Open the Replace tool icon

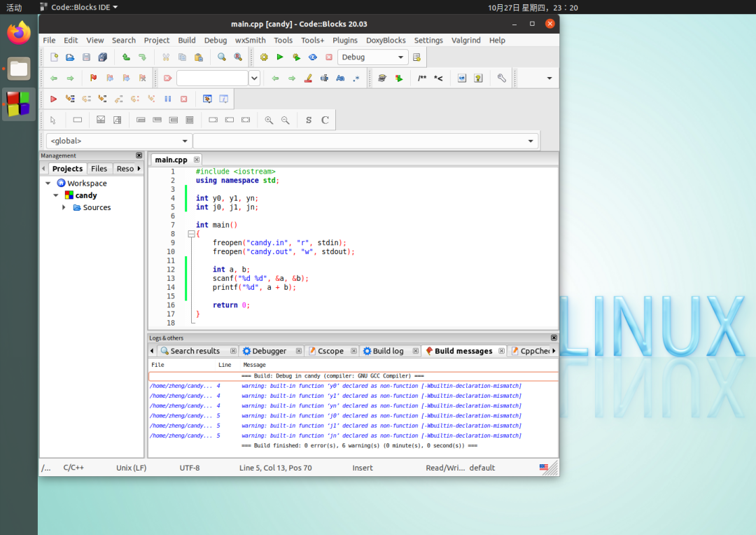238,57
